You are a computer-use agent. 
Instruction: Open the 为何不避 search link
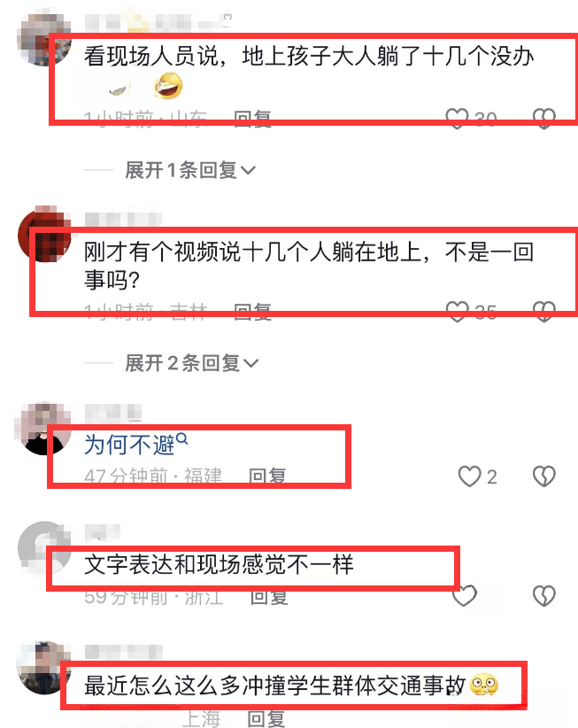129,445
